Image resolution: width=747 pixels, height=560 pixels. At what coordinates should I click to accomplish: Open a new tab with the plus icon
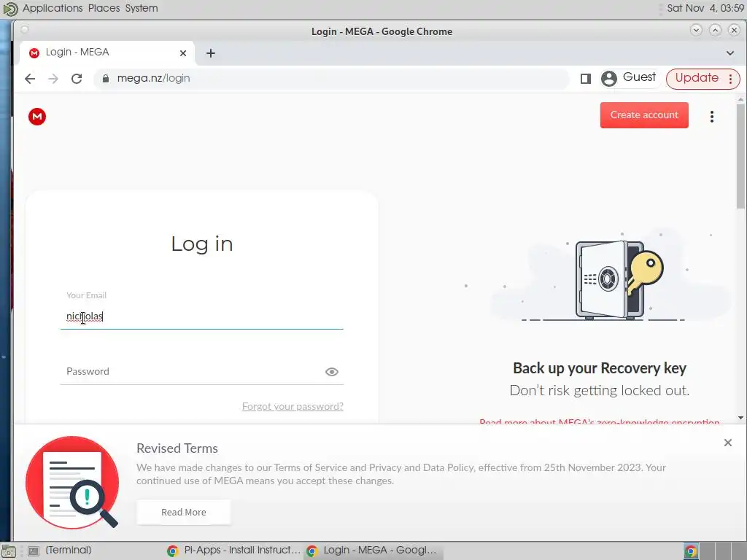coord(211,53)
